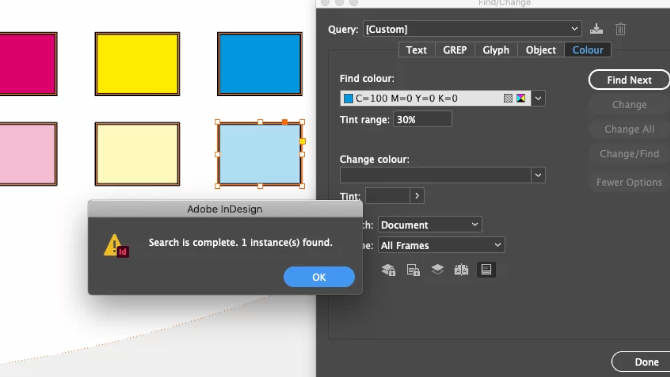Click the C=100 M=0 Y=0 K=0 colour field
Screen dimensions: 670x377
[x=435, y=99]
